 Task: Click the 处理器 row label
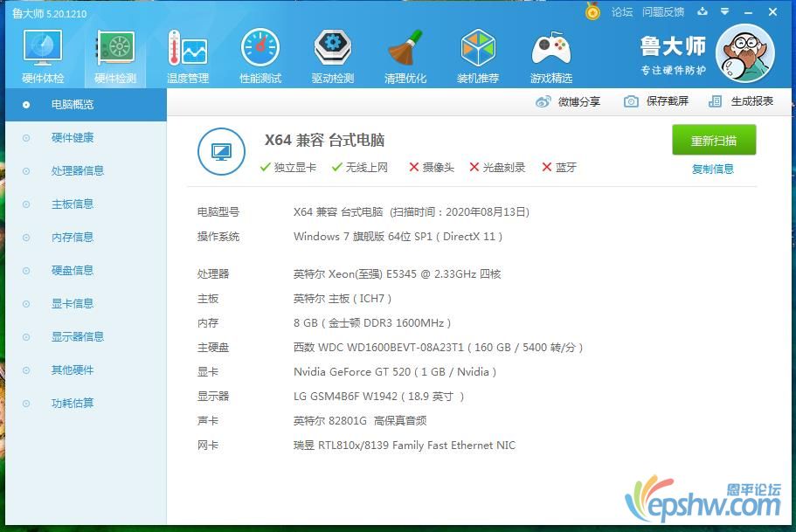(x=213, y=274)
